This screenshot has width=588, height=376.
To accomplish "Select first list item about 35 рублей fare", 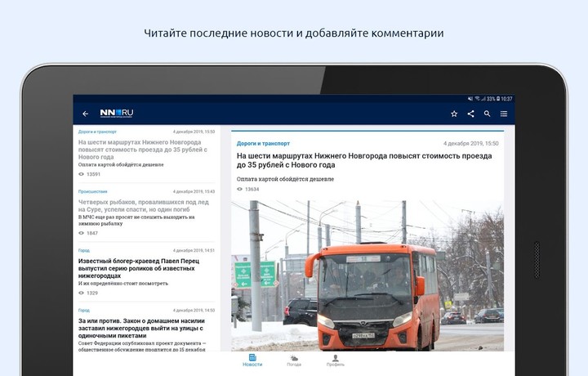I will [146, 151].
